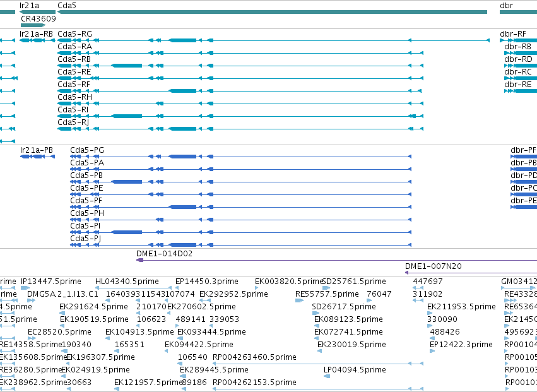The width and height of the screenshot is (537, 392).
Task: Select feature label 330090
Action: [x=442, y=319]
